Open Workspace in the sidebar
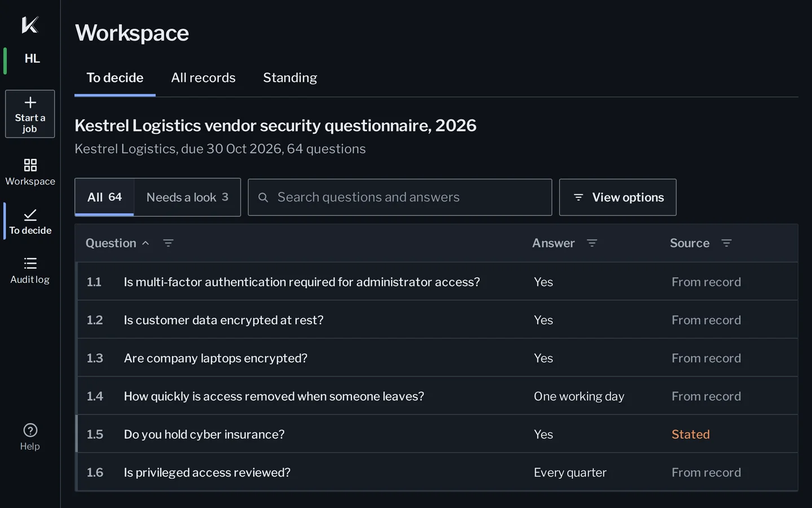The height and width of the screenshot is (508, 812). [x=30, y=172]
